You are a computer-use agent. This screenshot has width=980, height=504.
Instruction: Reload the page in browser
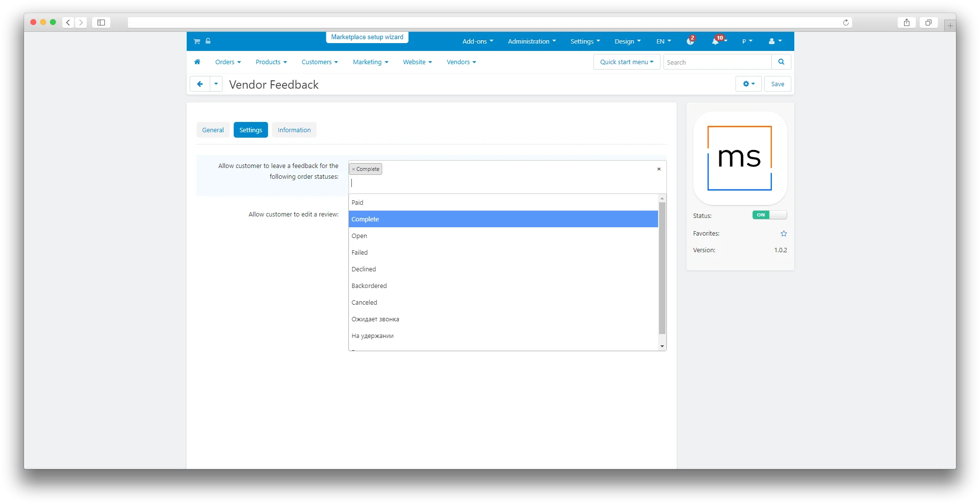pos(846,23)
